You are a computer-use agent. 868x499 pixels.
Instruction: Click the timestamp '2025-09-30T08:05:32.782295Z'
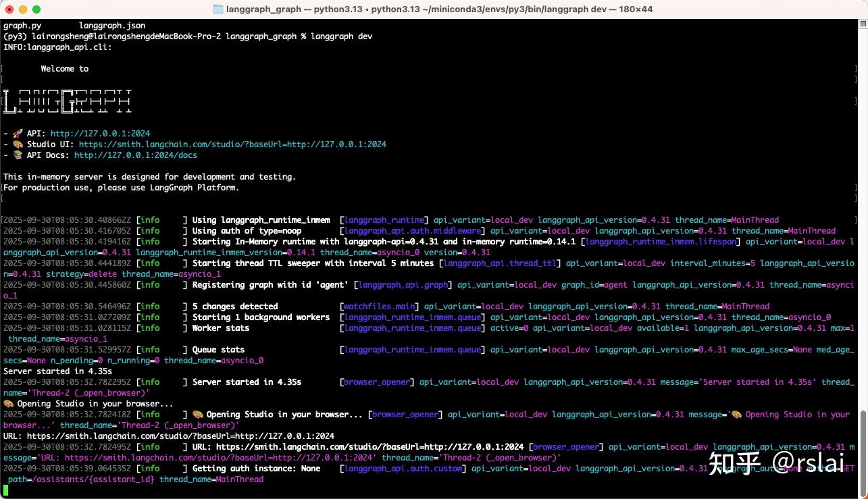point(68,382)
